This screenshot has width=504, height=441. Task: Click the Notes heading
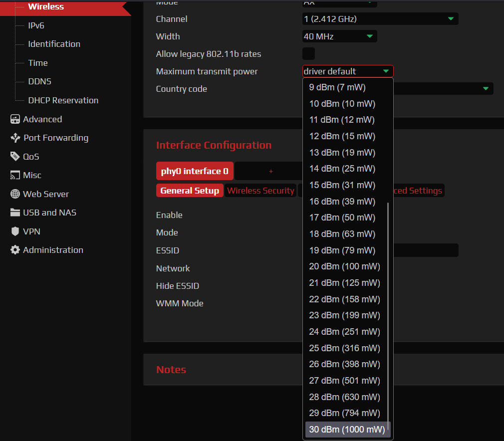coord(171,369)
